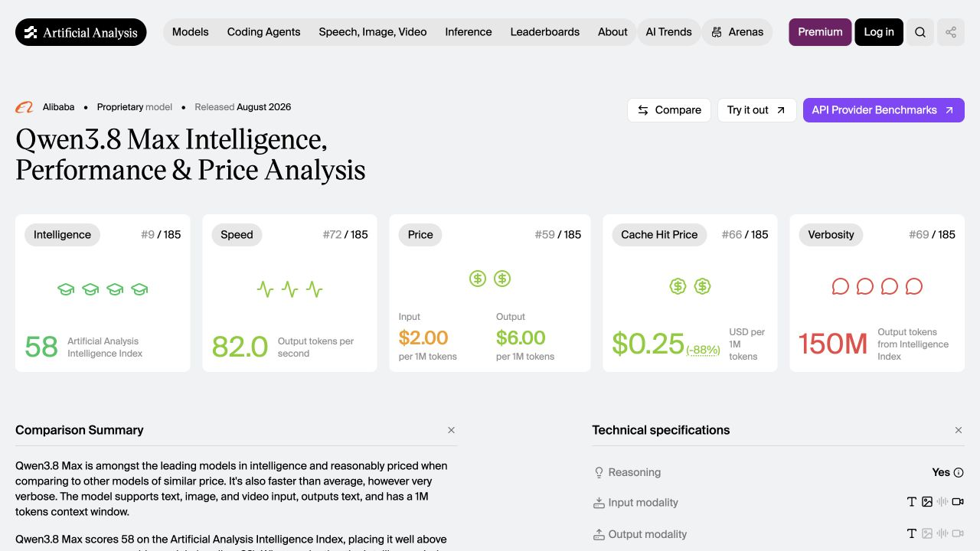Click the dollar coin icons in Price card

coord(490,279)
